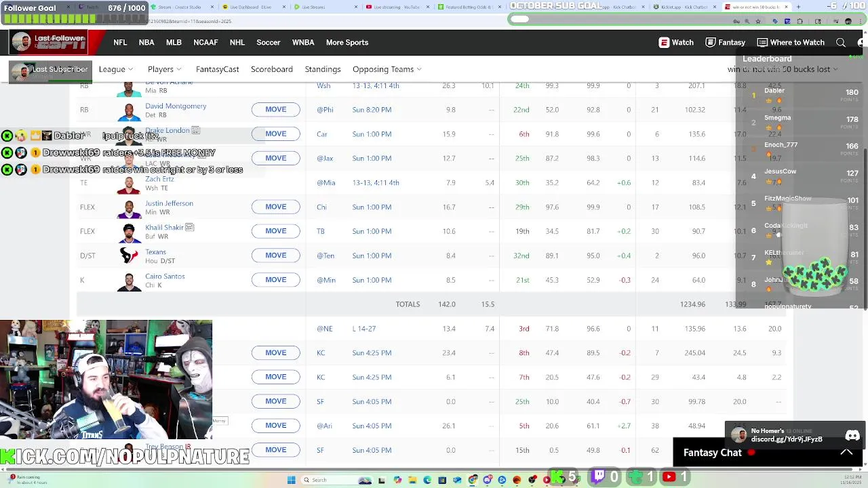The height and width of the screenshot is (488, 868).
Task: Open Cairo Santos player link
Action: click(x=165, y=276)
